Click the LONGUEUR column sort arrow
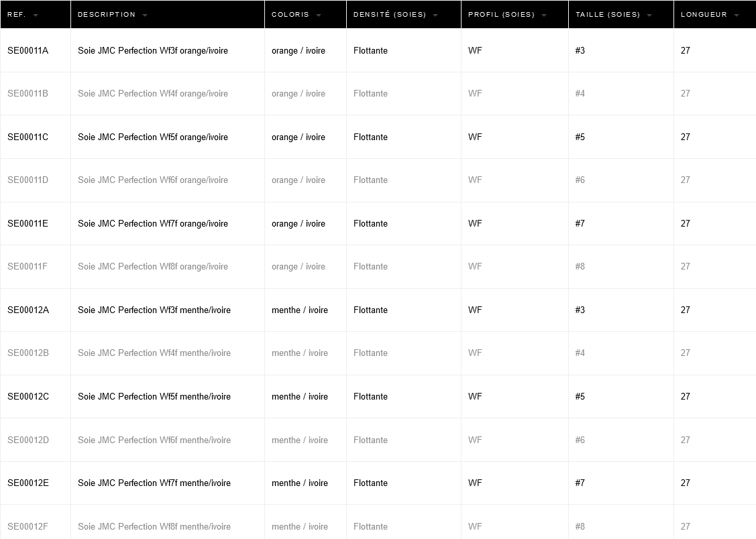The image size is (756, 539). (737, 15)
